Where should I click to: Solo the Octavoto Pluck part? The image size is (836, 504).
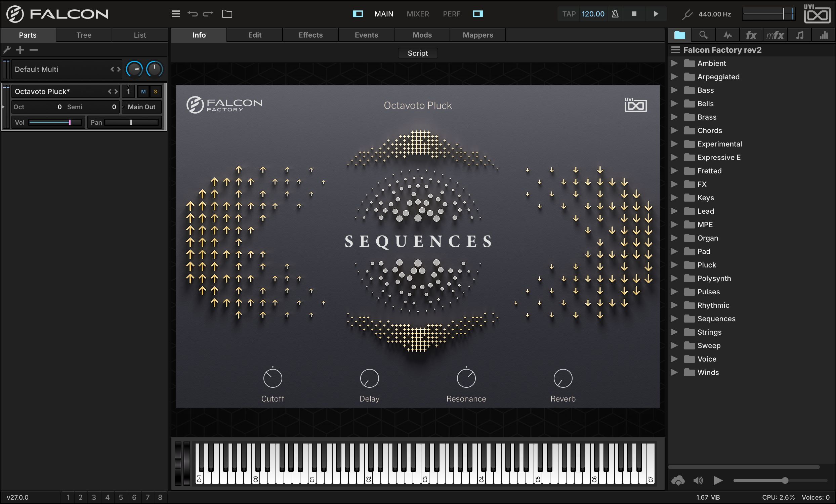click(x=155, y=92)
